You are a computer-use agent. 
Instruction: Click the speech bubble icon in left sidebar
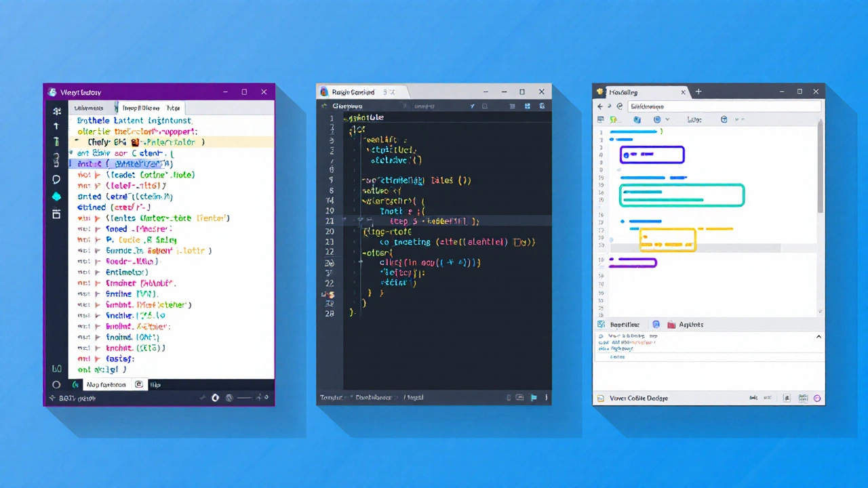(56, 180)
